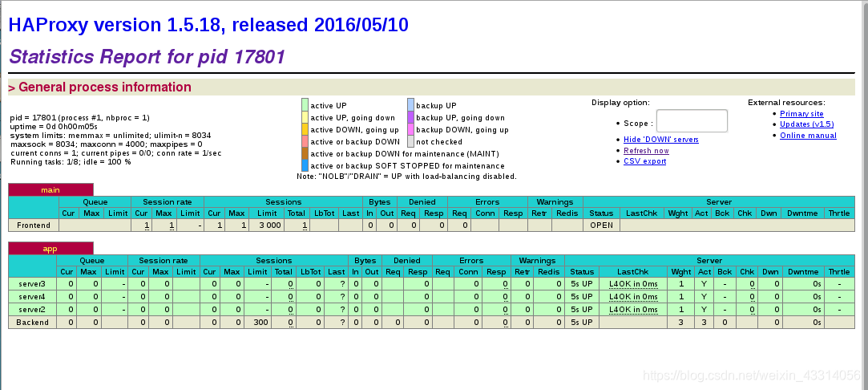The image size is (868, 390).
Task: Click the SOFT STOPPED legend color box
Action: [x=305, y=165]
